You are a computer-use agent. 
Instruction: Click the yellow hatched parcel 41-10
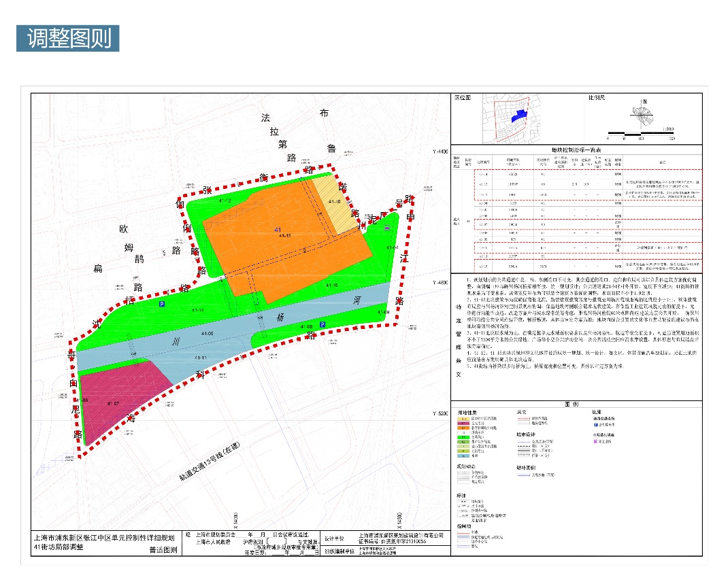tap(335, 204)
